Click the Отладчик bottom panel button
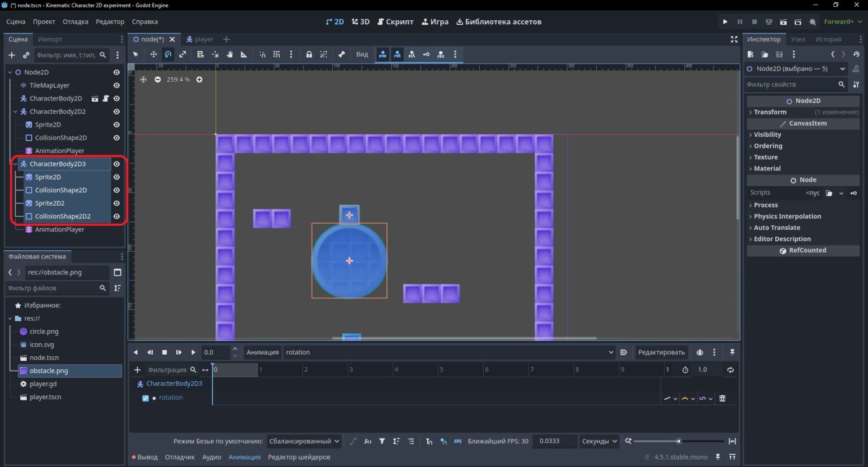868x467 pixels. [180, 457]
